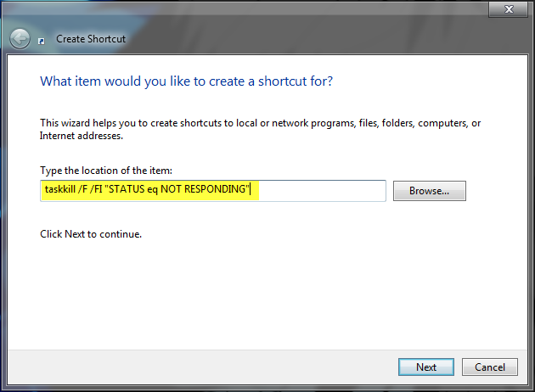This screenshot has width=535, height=392.
Task: Click the wizard description paragraph's first line
Action: click(260, 123)
